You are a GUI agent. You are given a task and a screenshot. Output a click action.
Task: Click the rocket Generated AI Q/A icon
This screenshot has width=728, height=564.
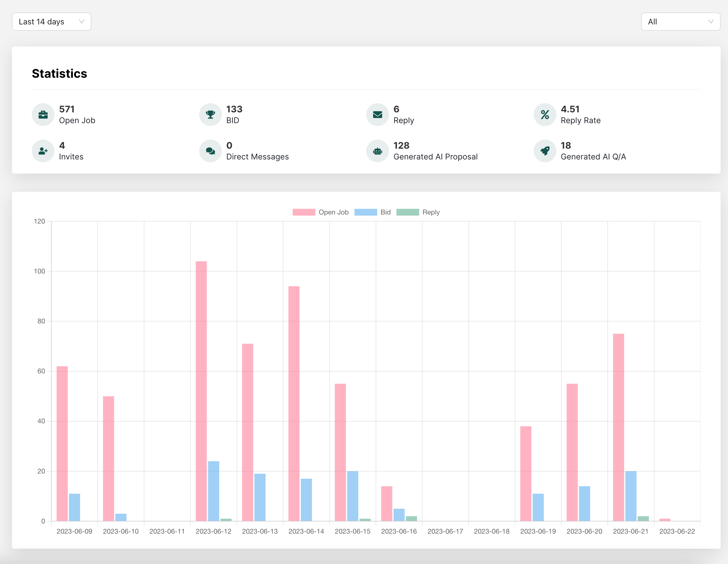545,151
